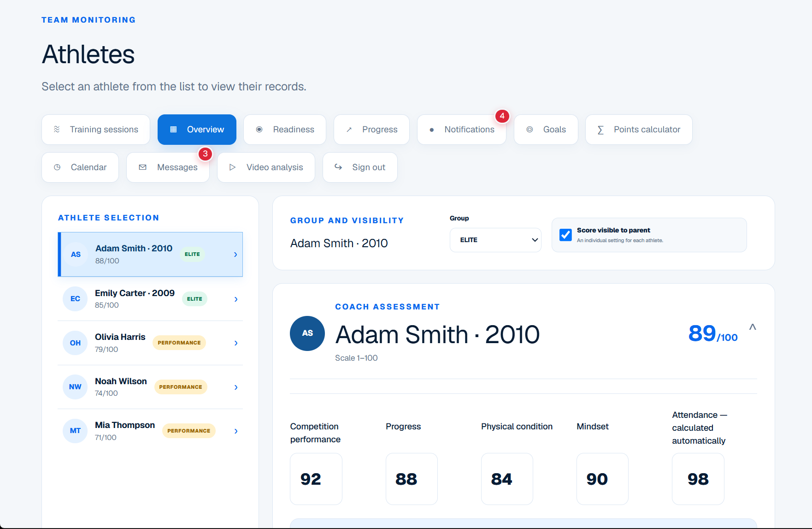Select athlete Mia Thompson

[x=150, y=431]
